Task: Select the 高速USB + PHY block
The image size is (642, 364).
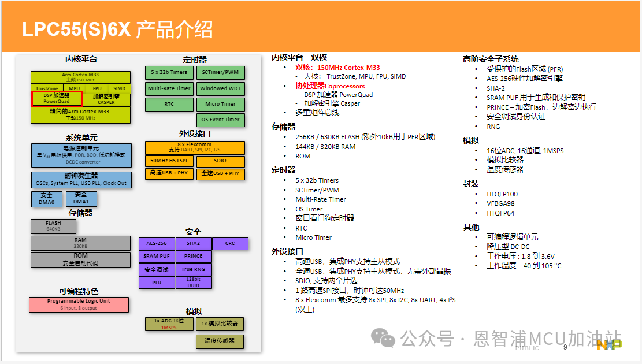Action: point(169,173)
